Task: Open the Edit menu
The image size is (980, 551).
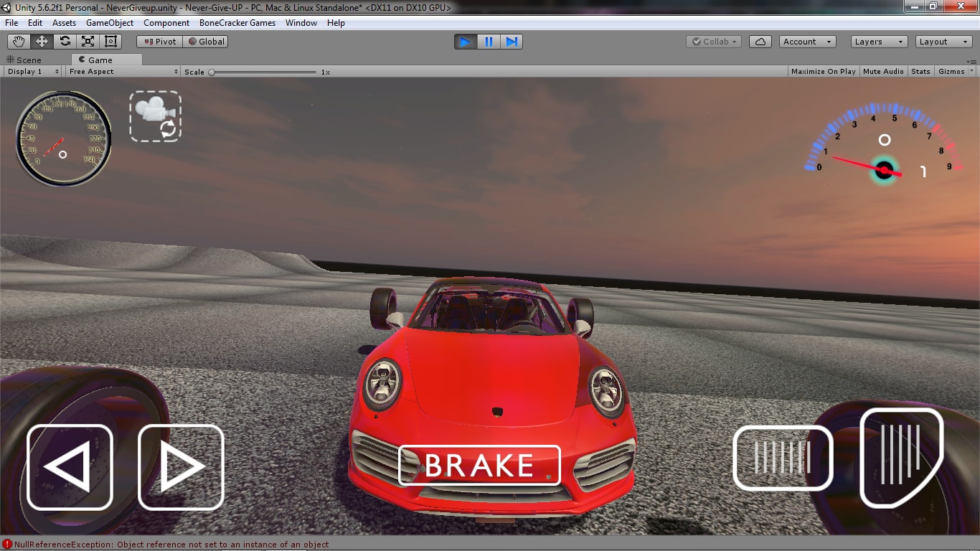Action: coord(35,23)
